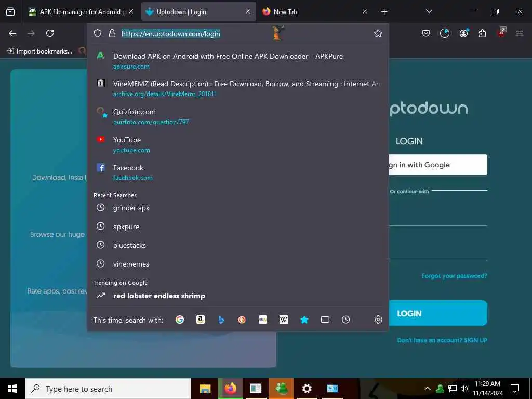Open the Extensions puzzle icon
532x399 pixels.
click(483, 33)
